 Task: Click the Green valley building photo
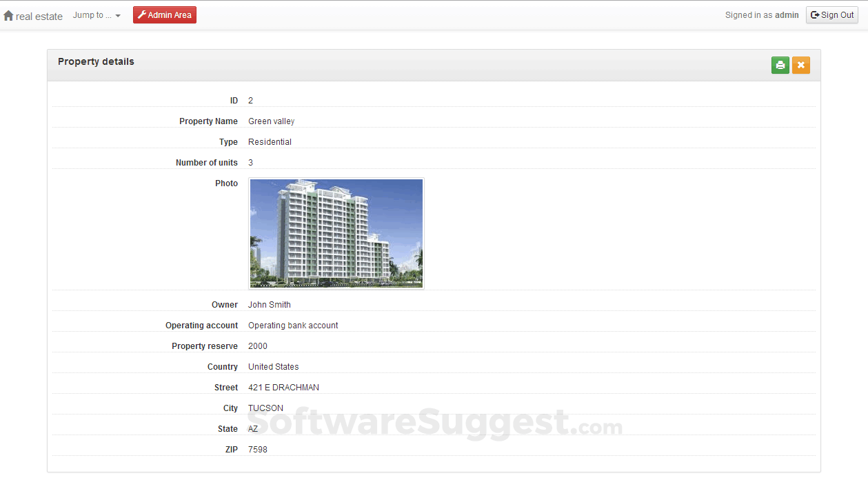(x=336, y=233)
